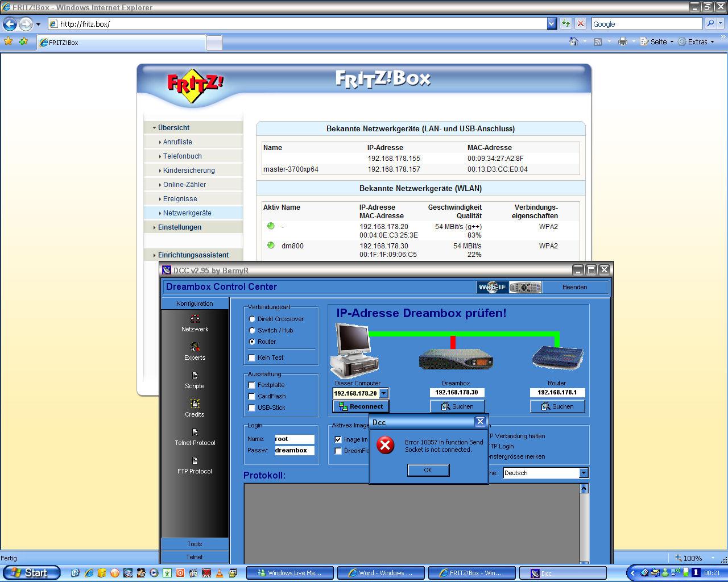Click the magnifier search icon in IE
Screen dimensions: 728x582
[710, 24]
